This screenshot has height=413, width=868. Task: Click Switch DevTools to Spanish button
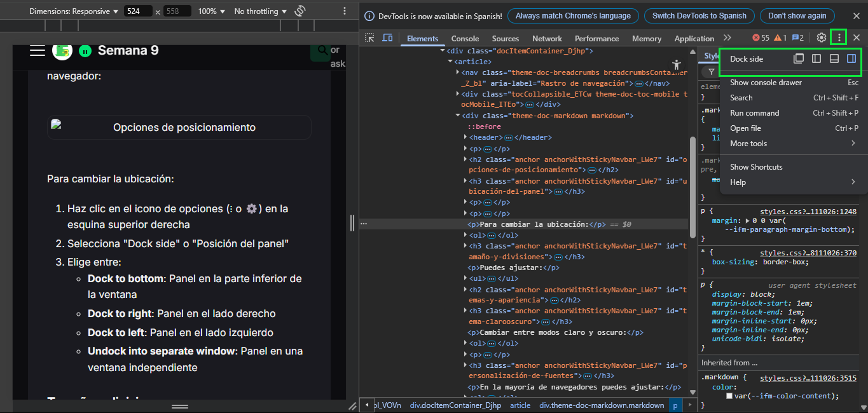point(699,16)
